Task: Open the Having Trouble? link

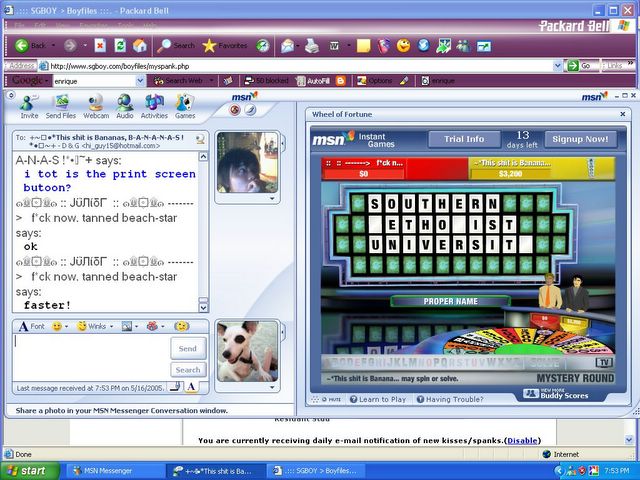Action: (x=450, y=400)
